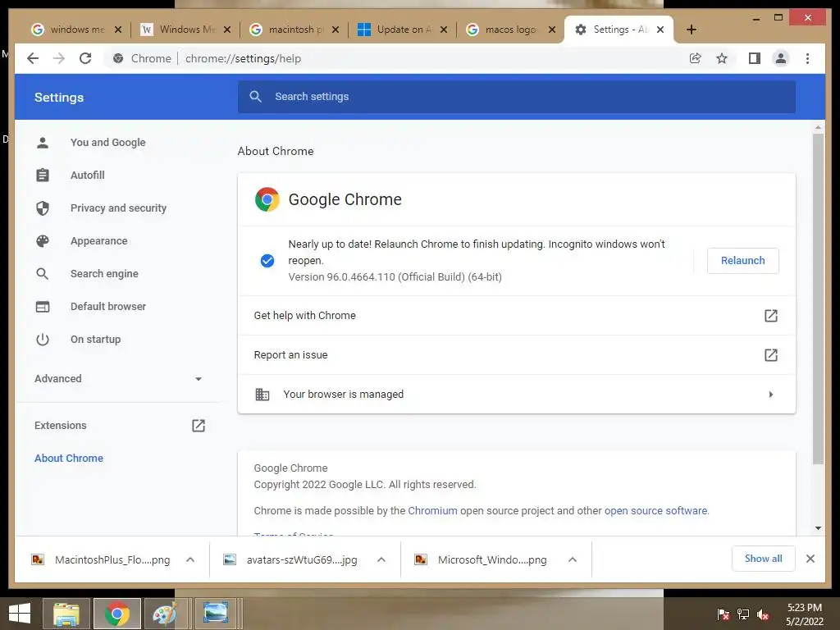Open Extensions external link icon in sidebar
This screenshot has width=840, height=630.
click(199, 426)
